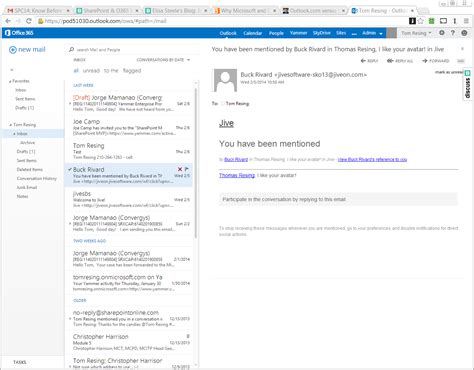Expand the draft Jorge Mamanao conversation arrow
The image size is (474, 370).
point(70,104)
